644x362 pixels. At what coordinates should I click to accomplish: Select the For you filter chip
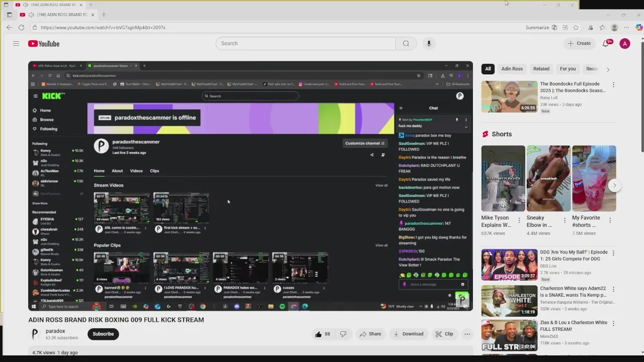coord(568,69)
